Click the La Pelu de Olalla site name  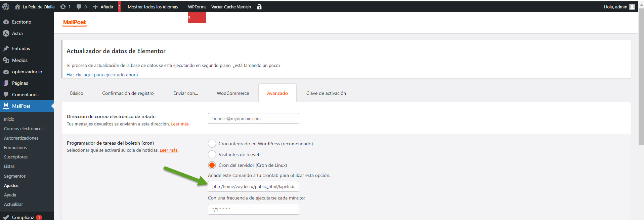39,7
